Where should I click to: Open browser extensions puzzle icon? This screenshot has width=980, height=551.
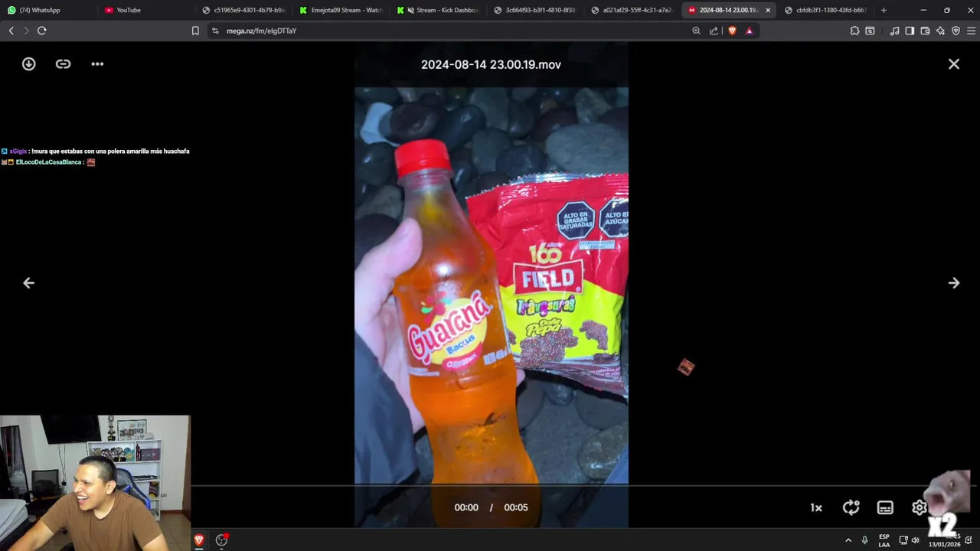click(854, 31)
